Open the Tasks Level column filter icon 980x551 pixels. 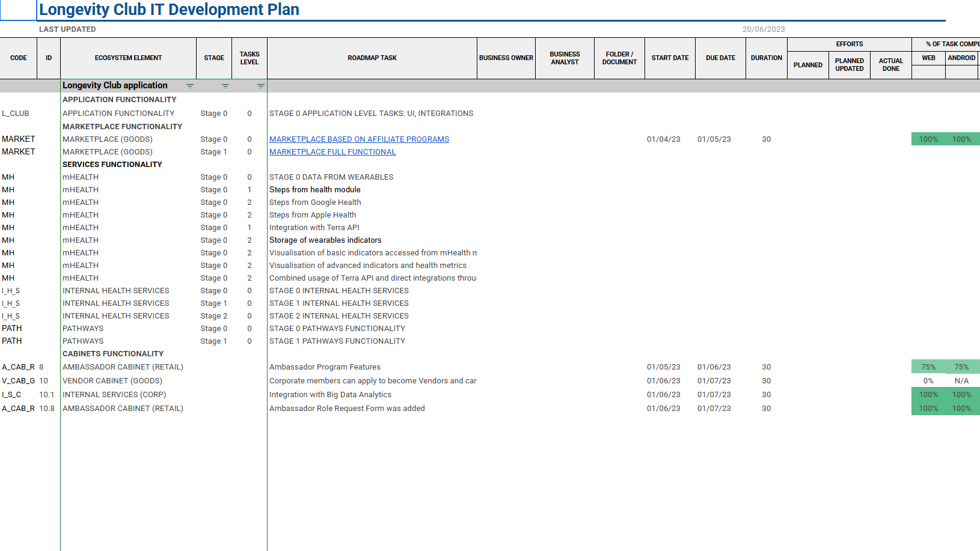coord(261,86)
